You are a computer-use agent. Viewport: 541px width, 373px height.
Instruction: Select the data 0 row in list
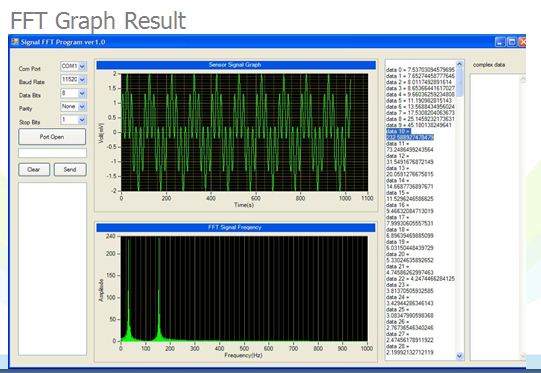420,70
